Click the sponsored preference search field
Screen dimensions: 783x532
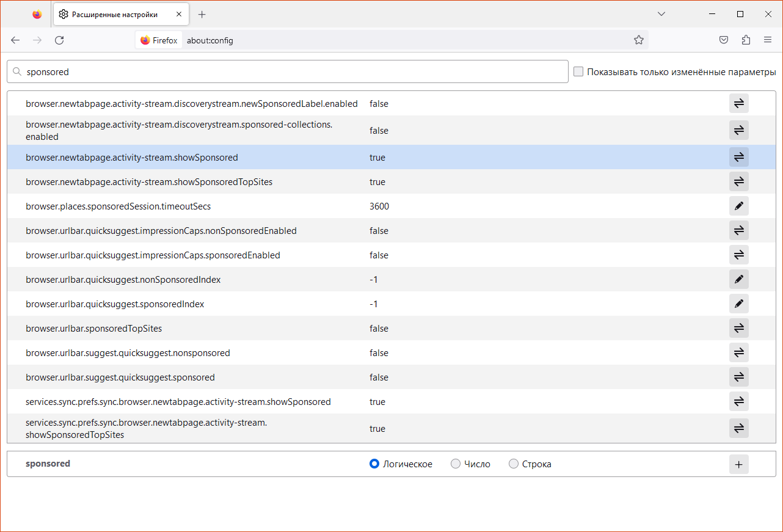tap(293, 72)
